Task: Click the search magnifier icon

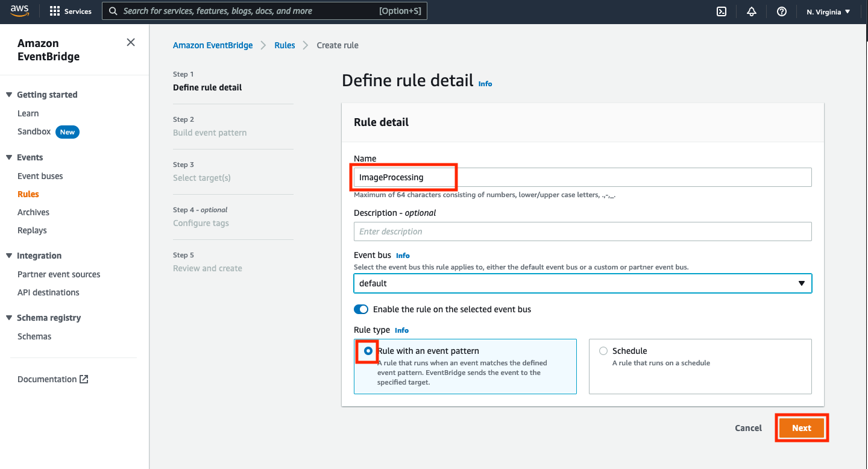Action: (113, 11)
